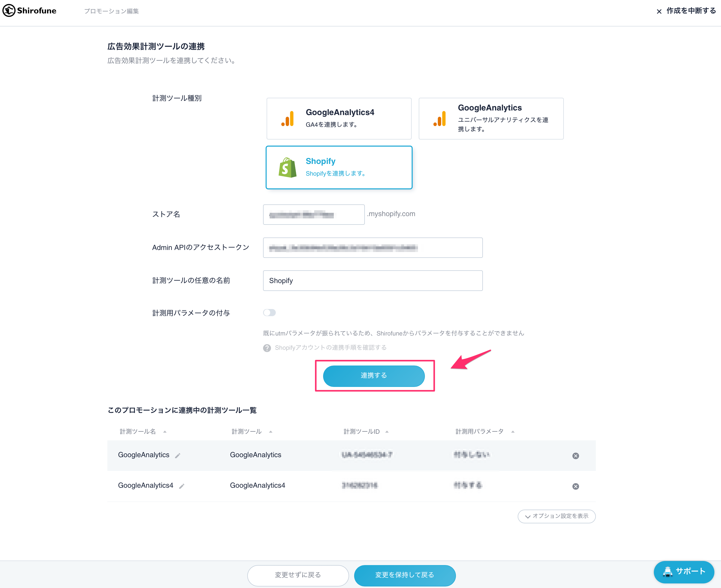The height and width of the screenshot is (588, 721).
Task: Sort by 計測用パラメータ column arrow
Action: [x=513, y=431]
